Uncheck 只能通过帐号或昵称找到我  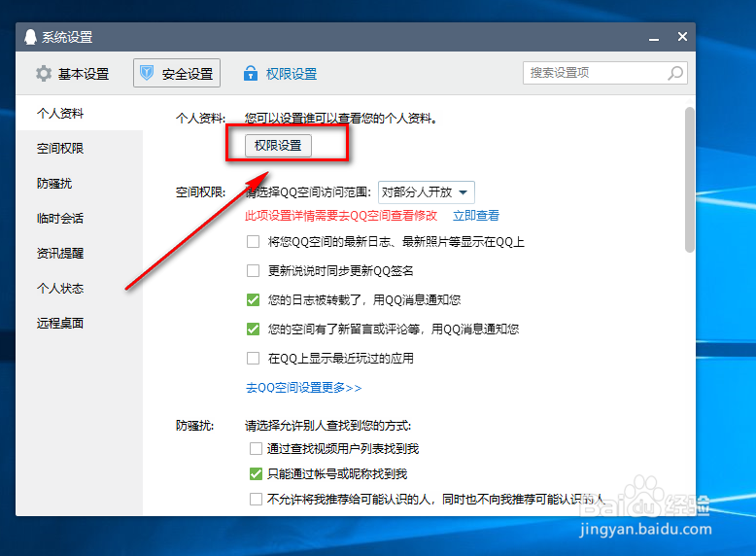point(256,474)
